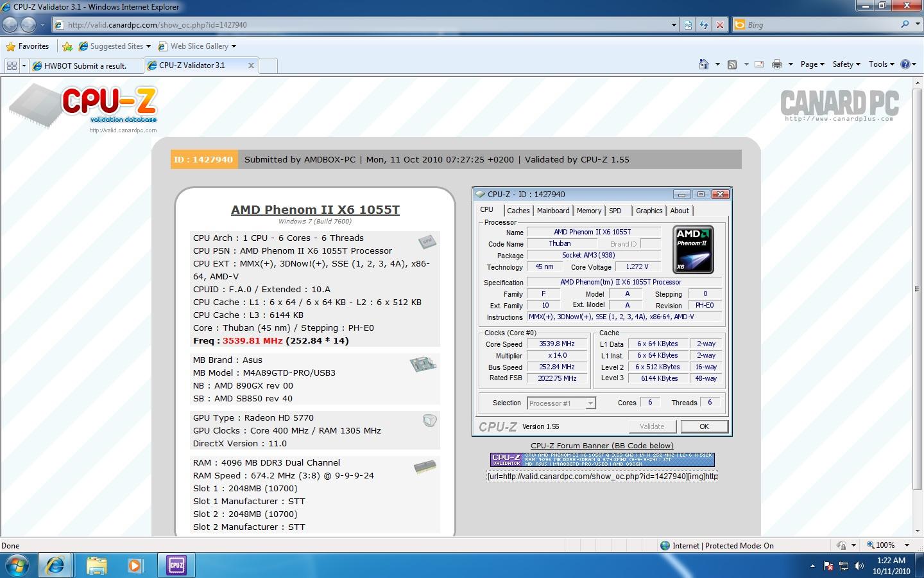Click the volume speaker tray icon
924x578 pixels.
pyautogui.click(x=859, y=566)
